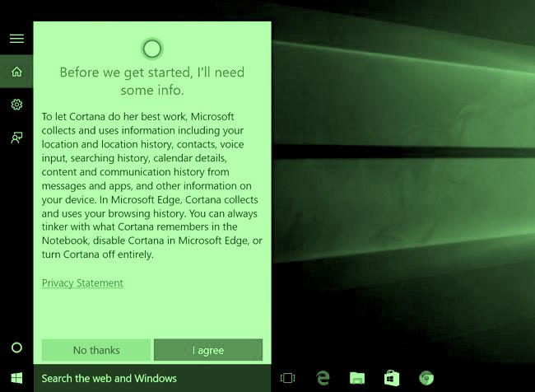
Task: Decline with the No thanks button
Action: (x=96, y=350)
